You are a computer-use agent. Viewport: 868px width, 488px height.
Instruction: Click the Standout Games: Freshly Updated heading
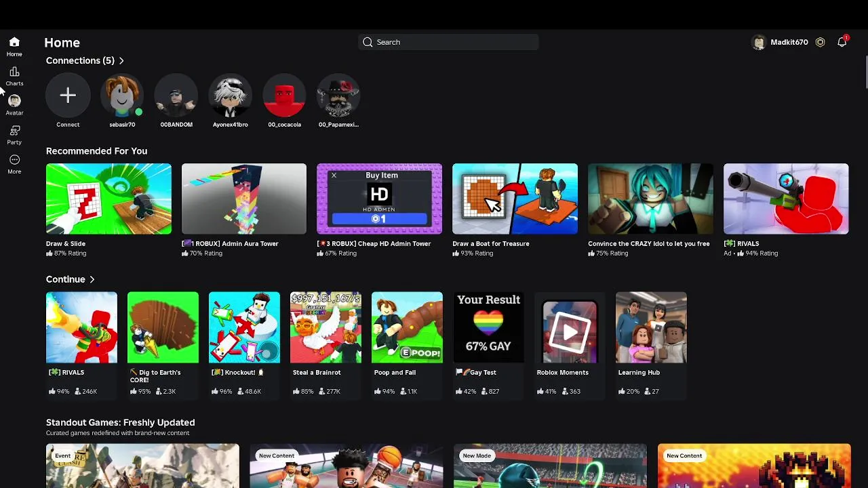point(120,422)
